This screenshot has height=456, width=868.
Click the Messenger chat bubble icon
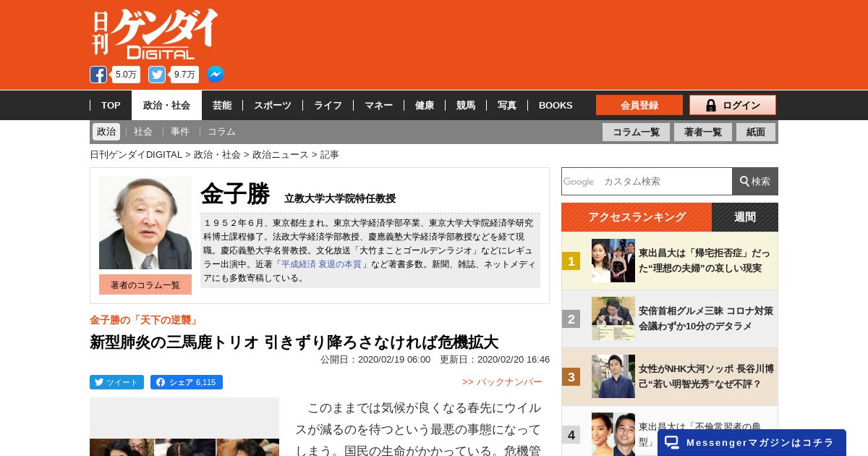pyautogui.click(x=672, y=442)
